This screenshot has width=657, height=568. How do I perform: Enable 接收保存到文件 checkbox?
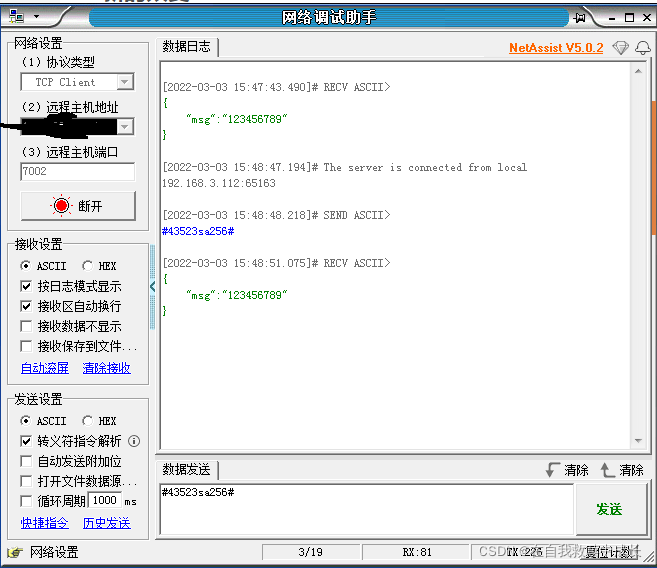(x=26, y=346)
